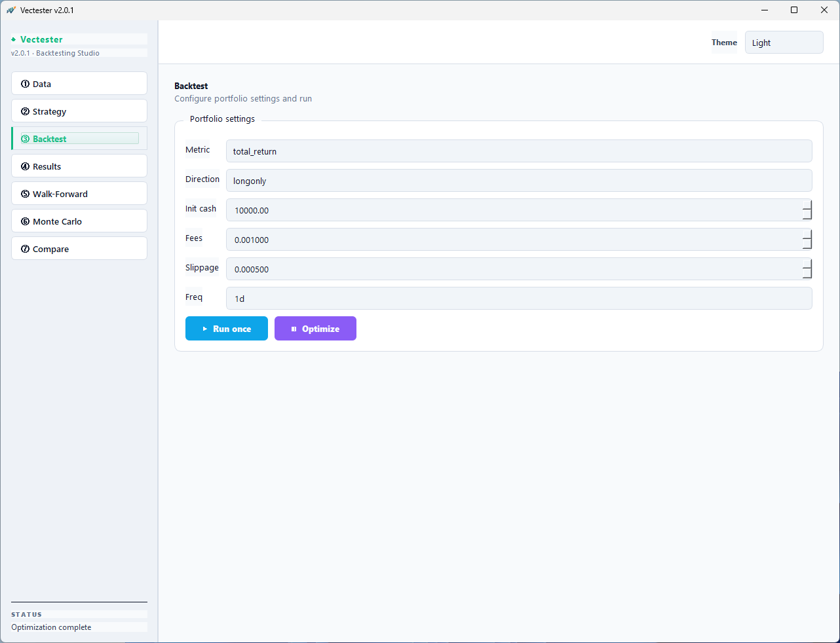The height and width of the screenshot is (643, 840).
Task: Click the Walk-Forward sidebar icon
Action: click(x=25, y=193)
